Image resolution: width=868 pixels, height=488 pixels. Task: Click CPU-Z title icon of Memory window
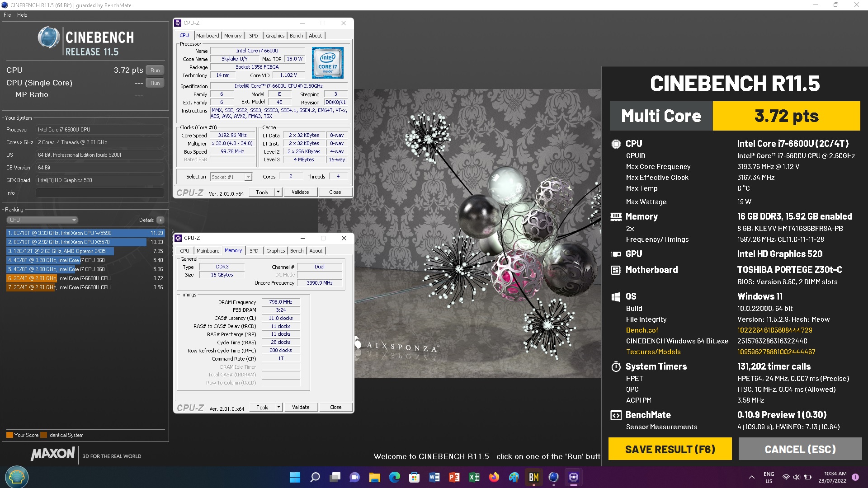pyautogui.click(x=179, y=238)
